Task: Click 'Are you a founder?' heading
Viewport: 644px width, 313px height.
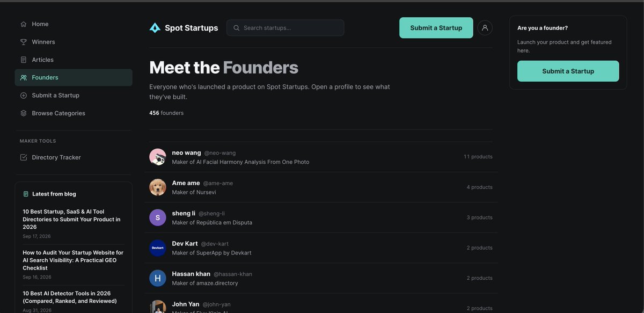Action: 543,28
